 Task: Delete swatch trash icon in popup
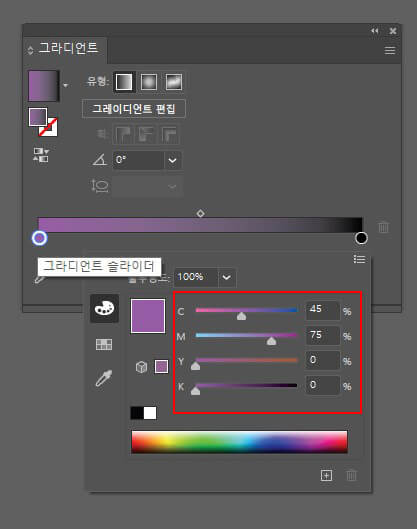click(x=351, y=475)
